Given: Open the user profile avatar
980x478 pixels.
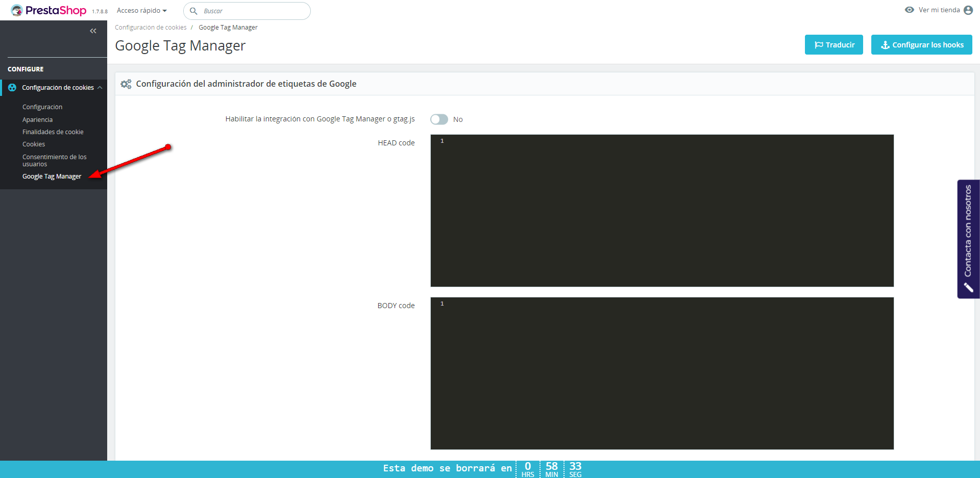Looking at the screenshot, I should [968, 10].
